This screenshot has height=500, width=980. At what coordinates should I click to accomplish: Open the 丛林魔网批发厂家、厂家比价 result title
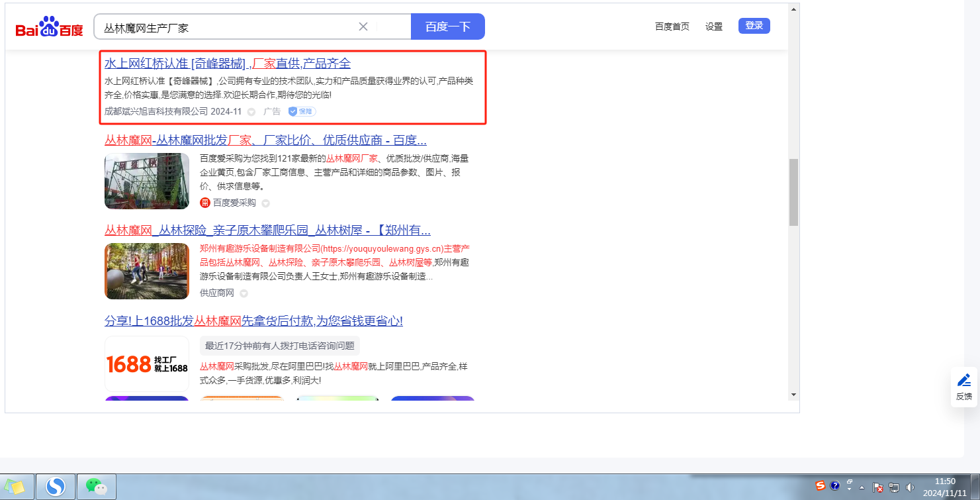click(265, 140)
